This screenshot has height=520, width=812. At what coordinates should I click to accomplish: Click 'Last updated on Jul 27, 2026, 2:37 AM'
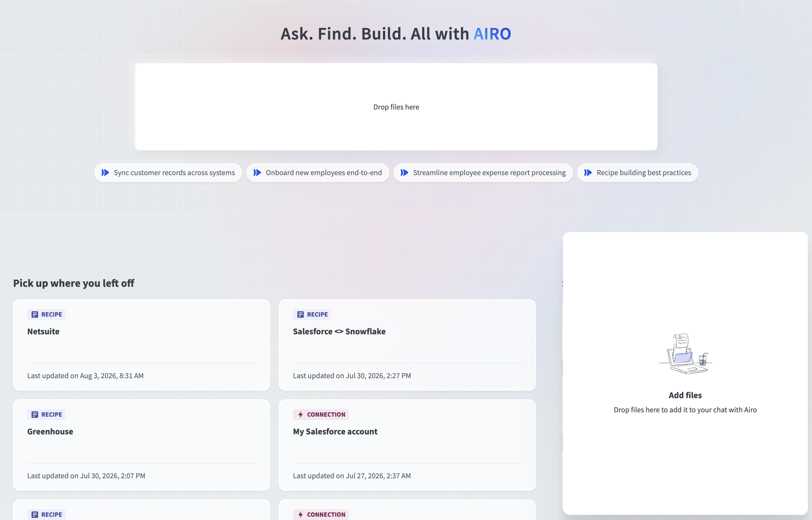pos(352,476)
